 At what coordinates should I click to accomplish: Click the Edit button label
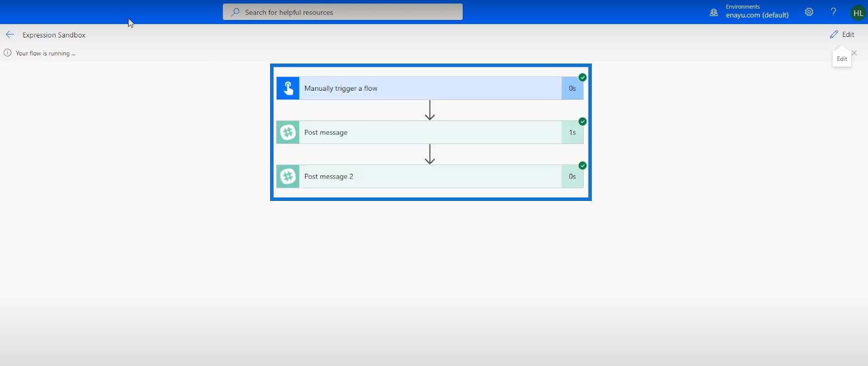[848, 34]
